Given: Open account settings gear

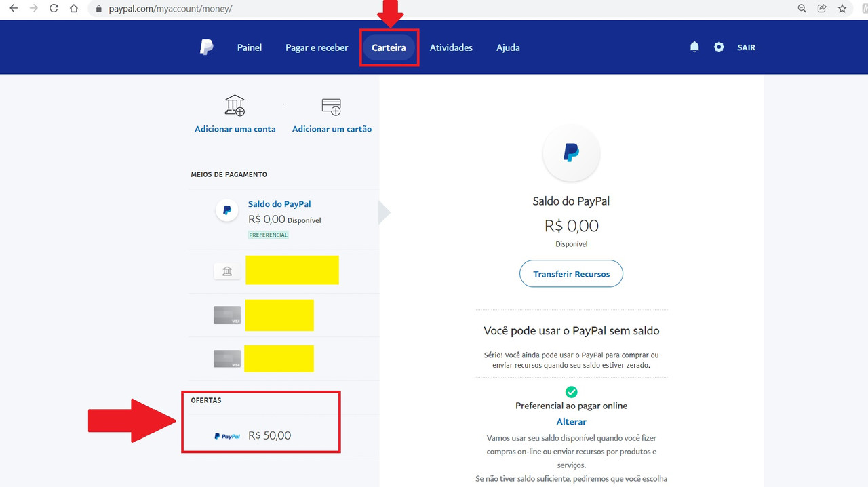Looking at the screenshot, I should click(x=719, y=47).
